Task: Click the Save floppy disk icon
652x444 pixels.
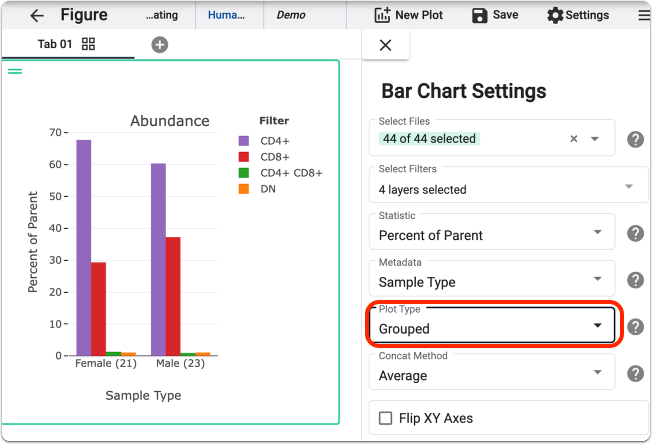Action: [x=479, y=15]
